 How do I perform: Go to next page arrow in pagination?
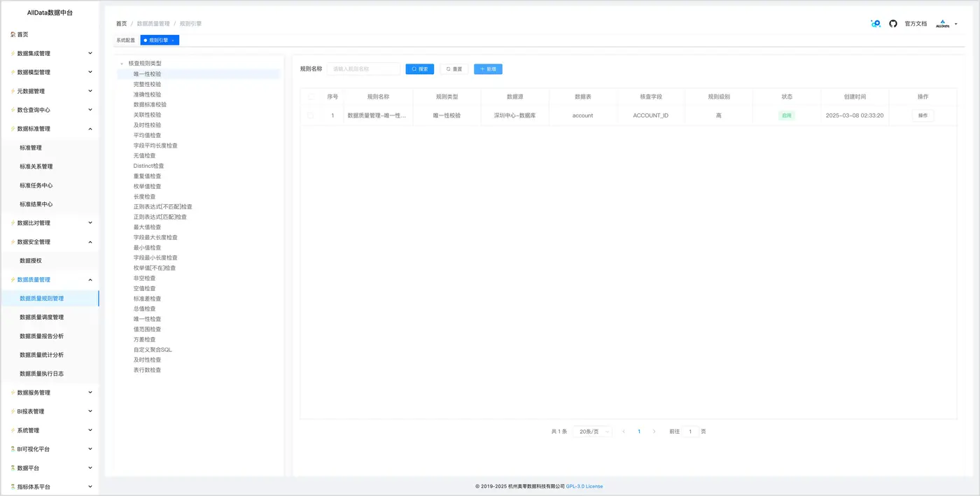click(x=654, y=432)
